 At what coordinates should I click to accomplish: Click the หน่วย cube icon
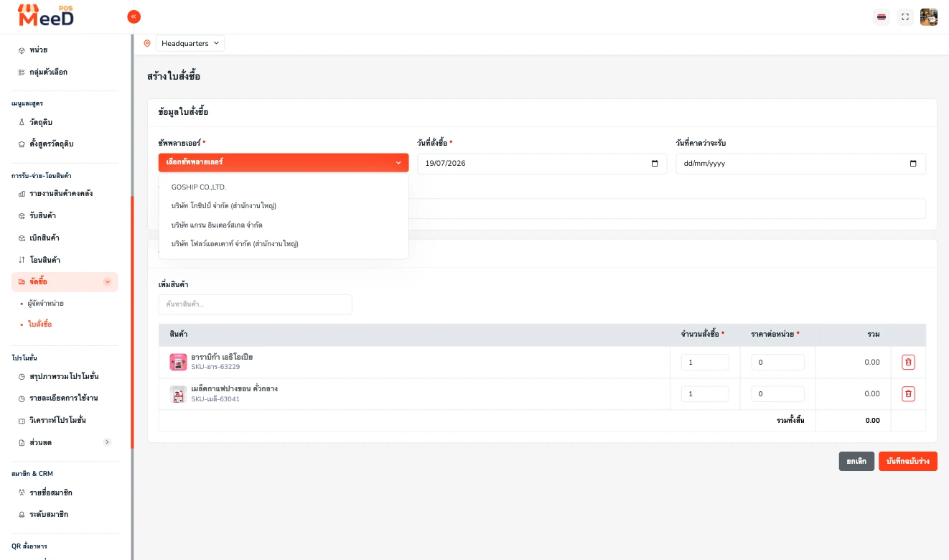pos(22,50)
